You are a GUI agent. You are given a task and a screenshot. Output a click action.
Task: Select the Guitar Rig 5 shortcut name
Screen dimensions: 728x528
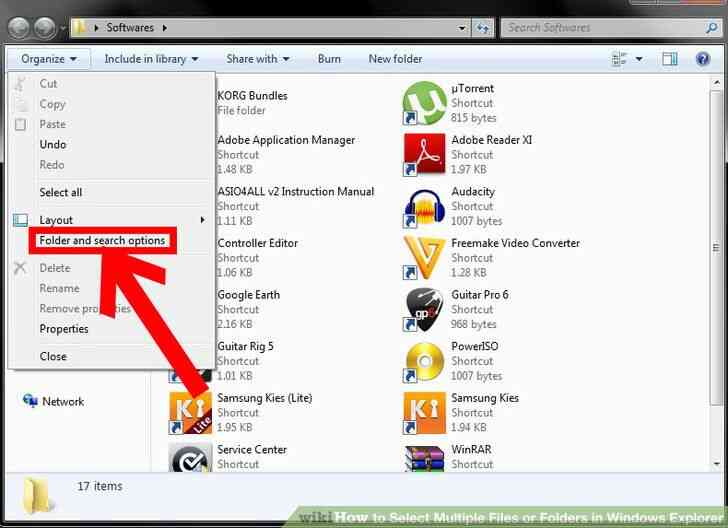click(246, 346)
